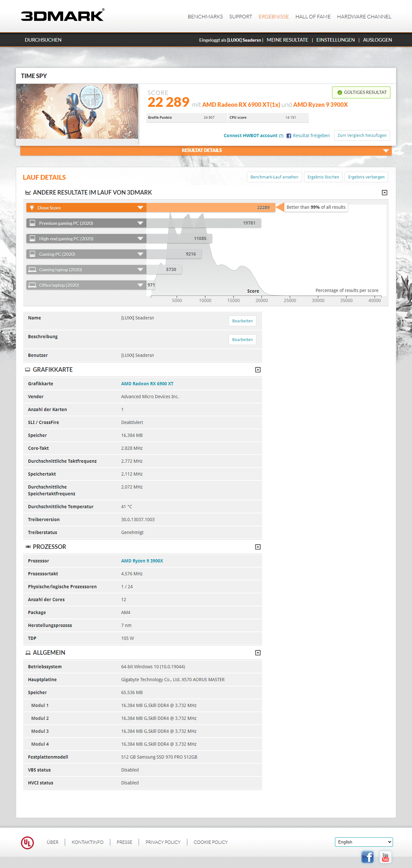The image size is (412, 868).
Task: Click Ergebnis verbergen button
Action: (x=366, y=177)
